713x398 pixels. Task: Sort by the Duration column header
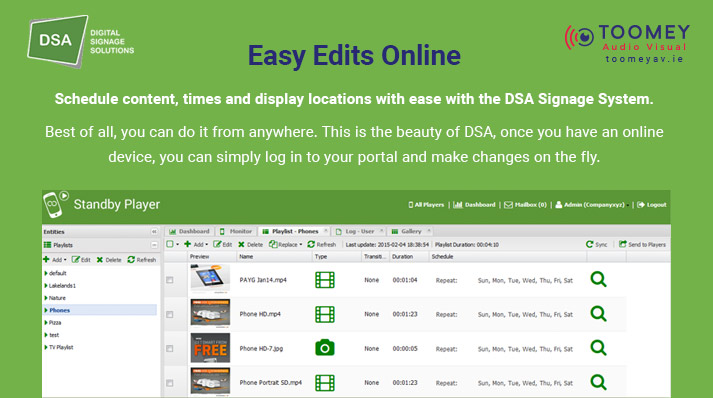click(409, 257)
